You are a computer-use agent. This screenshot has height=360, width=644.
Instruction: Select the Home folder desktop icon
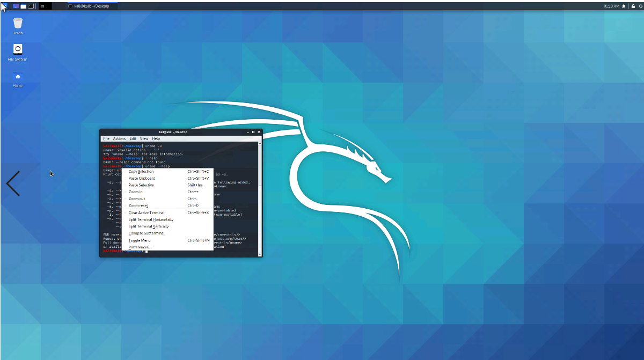click(x=18, y=79)
